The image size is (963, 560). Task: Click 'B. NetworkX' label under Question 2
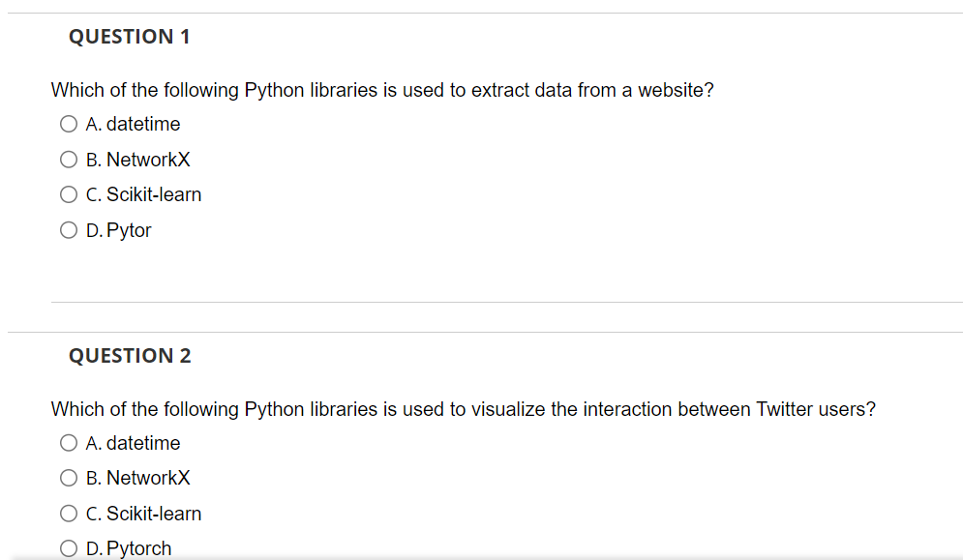coord(138,478)
